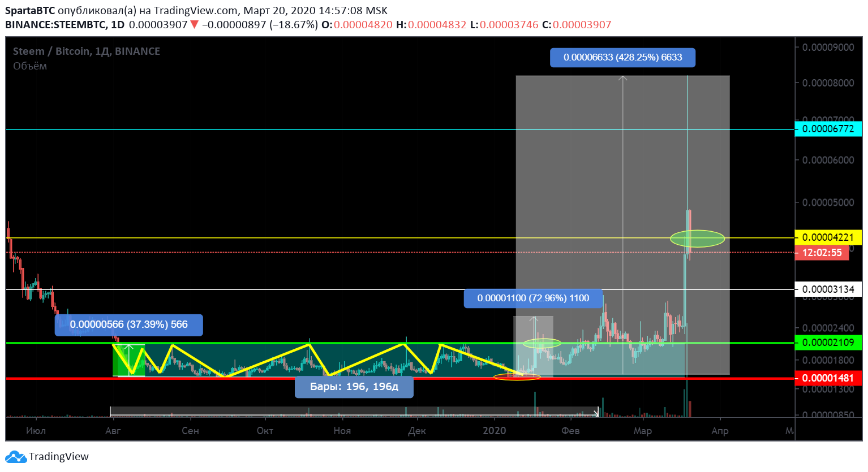Click the −0.00000897 (−18.67%) change value
This screenshot has height=472, width=868.
point(260,25)
